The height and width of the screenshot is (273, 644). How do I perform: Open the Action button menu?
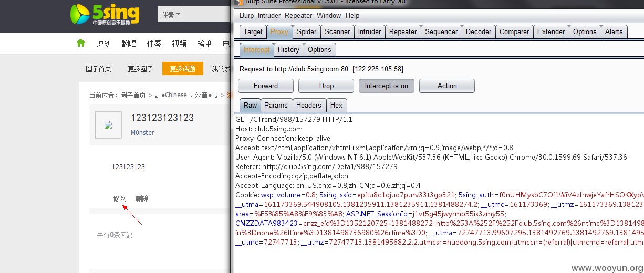447,86
